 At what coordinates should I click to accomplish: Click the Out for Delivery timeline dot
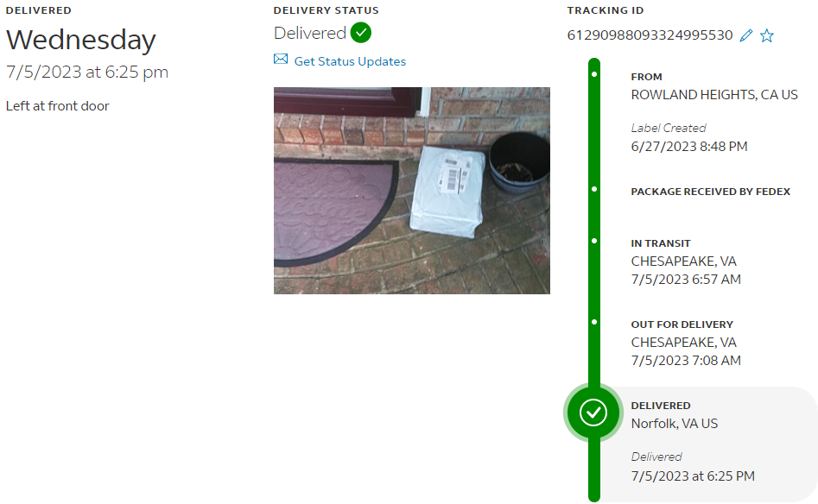[594, 322]
